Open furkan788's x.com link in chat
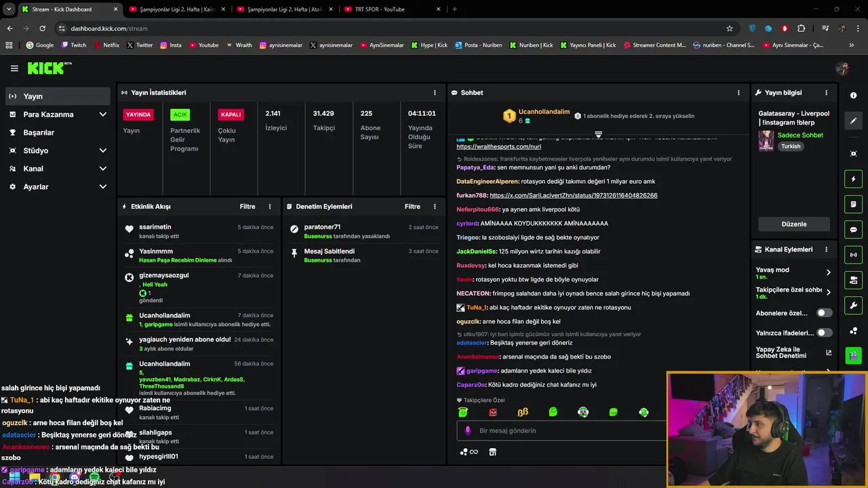The image size is (868, 488). (x=574, y=195)
